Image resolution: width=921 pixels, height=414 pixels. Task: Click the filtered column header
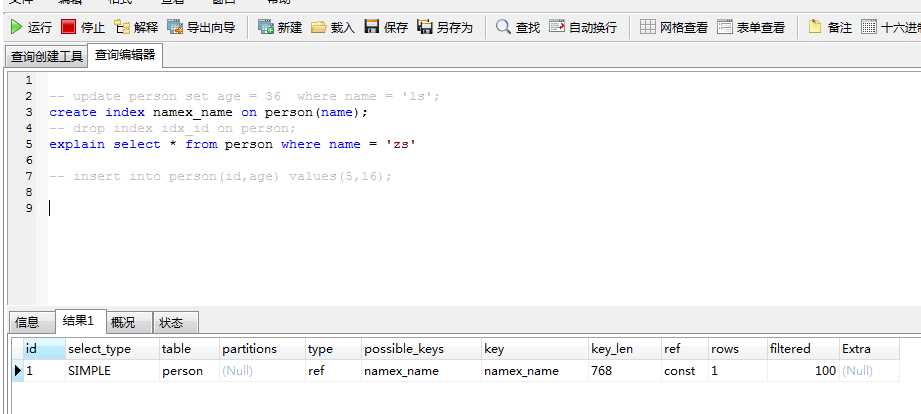(803, 349)
